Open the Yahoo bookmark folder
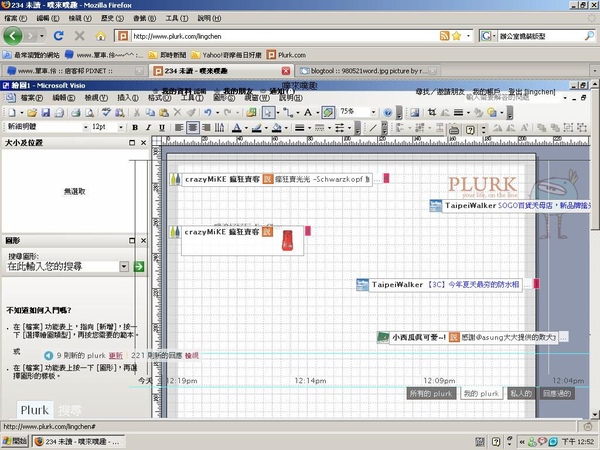The image size is (600, 450). [x=226, y=55]
